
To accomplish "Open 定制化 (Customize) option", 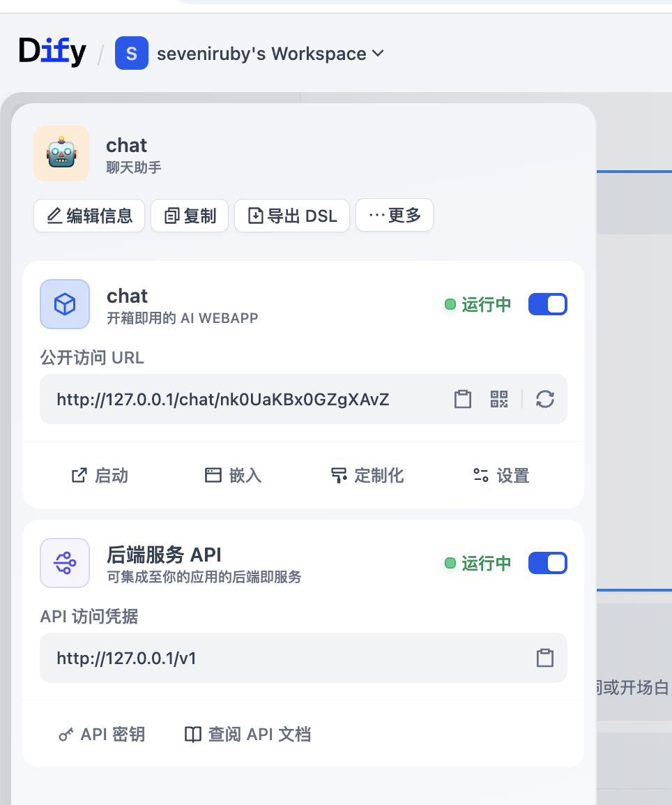I will pyautogui.click(x=367, y=476).
